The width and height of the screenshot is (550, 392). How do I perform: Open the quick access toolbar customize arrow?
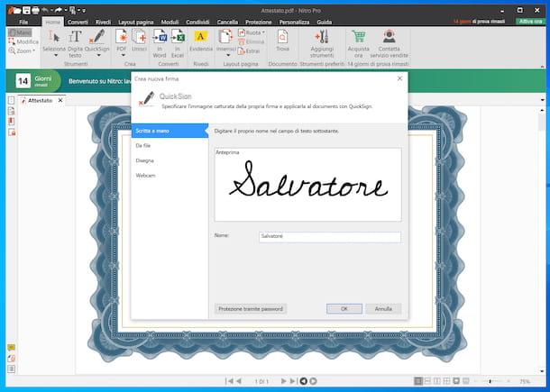tap(84, 11)
